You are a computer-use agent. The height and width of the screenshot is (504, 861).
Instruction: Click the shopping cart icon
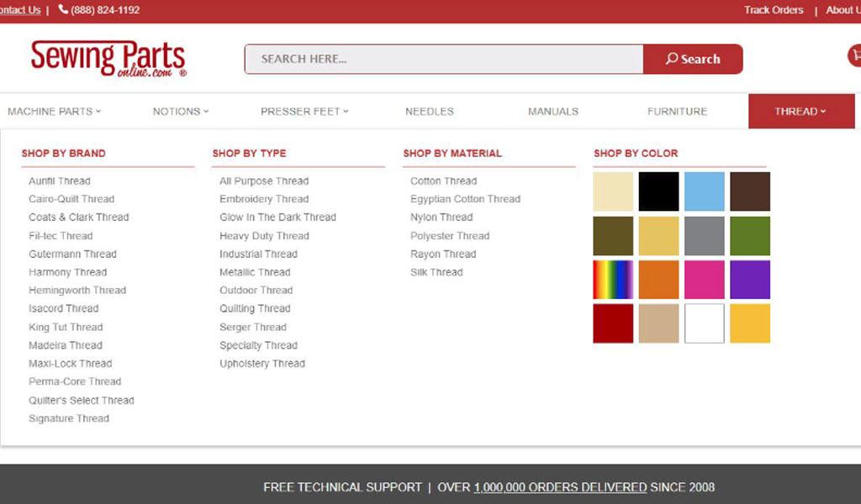coord(855,55)
